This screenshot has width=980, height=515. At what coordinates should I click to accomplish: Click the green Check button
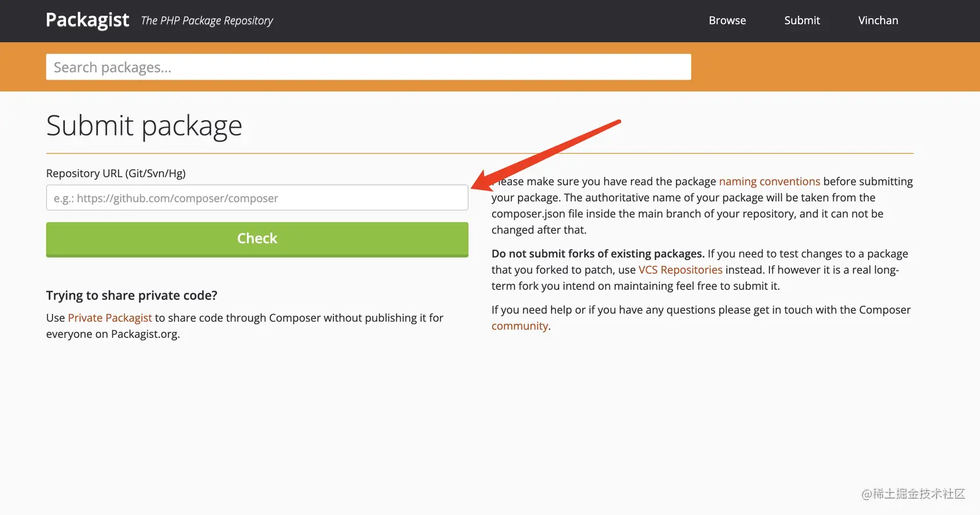[257, 239]
